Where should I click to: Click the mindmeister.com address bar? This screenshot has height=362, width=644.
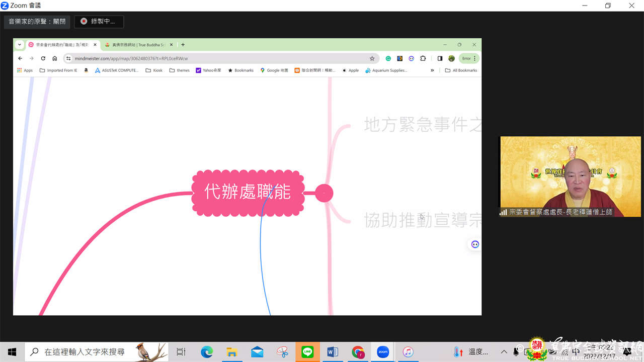coord(216,58)
